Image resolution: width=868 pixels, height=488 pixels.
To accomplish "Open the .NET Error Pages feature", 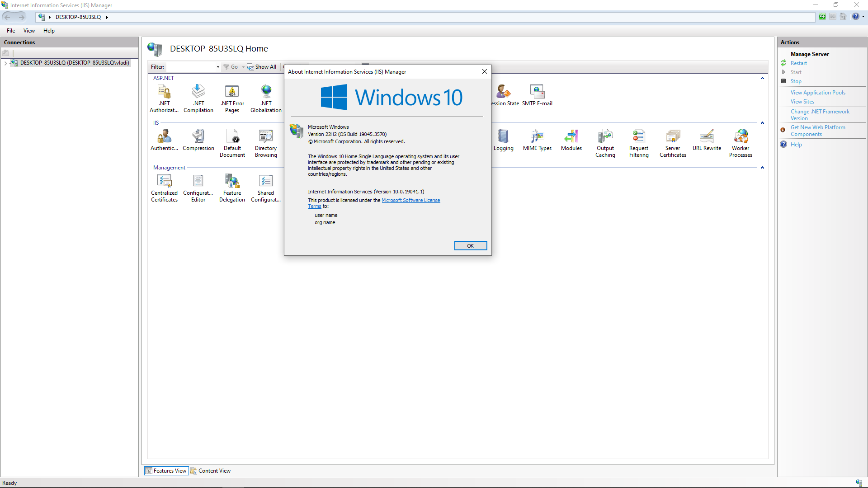I will (232, 98).
